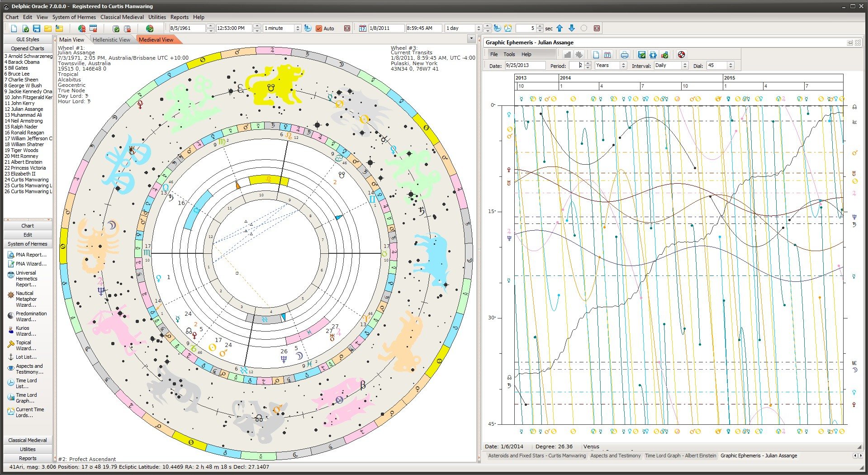
Task: Open Nautical Metaphor Wizard from the sidebar
Action: click(27, 299)
